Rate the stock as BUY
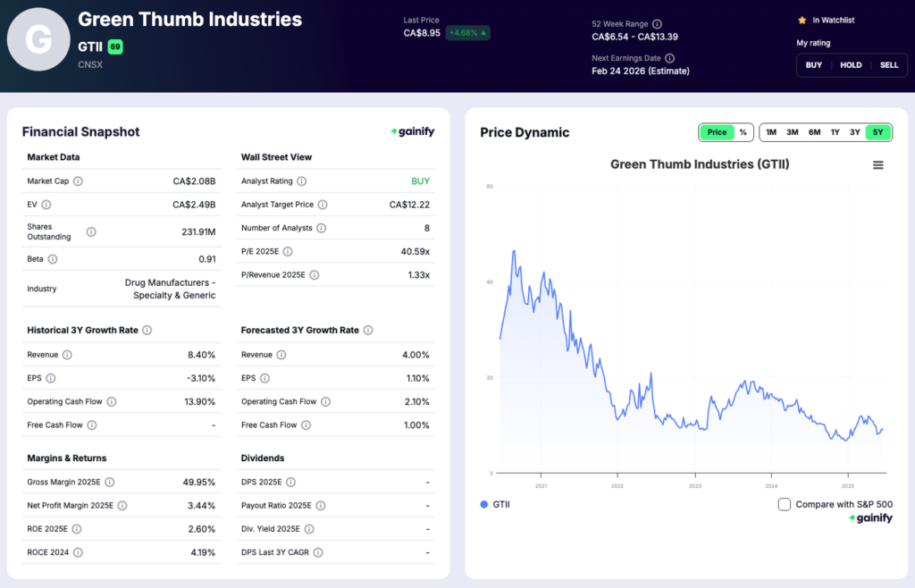Image resolution: width=915 pixels, height=588 pixels. [x=813, y=64]
